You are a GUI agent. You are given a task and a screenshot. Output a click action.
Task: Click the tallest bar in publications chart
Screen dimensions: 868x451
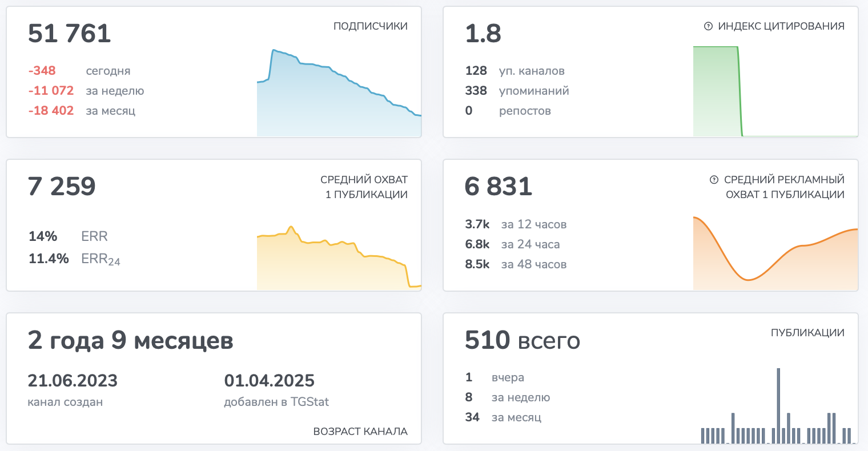pos(778,406)
